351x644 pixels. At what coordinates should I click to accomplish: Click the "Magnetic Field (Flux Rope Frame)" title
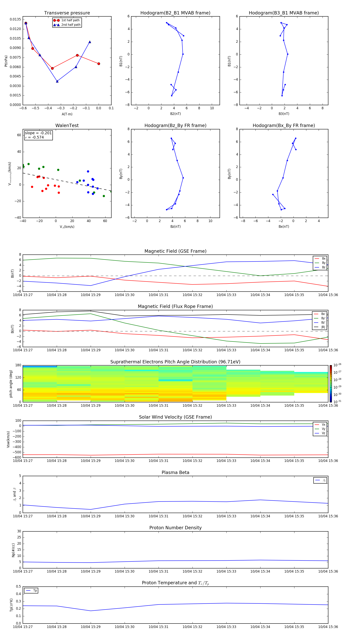pyautogui.click(x=175, y=306)
